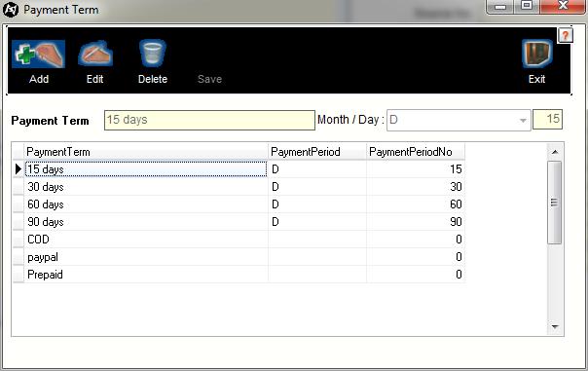This screenshot has height=371, width=588.
Task: Click the period number field showing 15
Action: coord(547,120)
